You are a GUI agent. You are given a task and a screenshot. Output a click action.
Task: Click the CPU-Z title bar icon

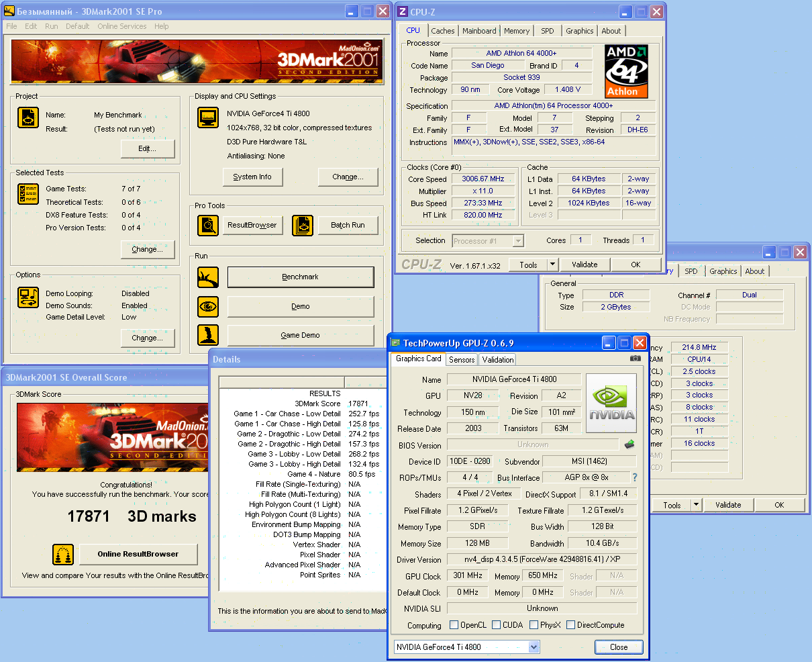tap(403, 11)
